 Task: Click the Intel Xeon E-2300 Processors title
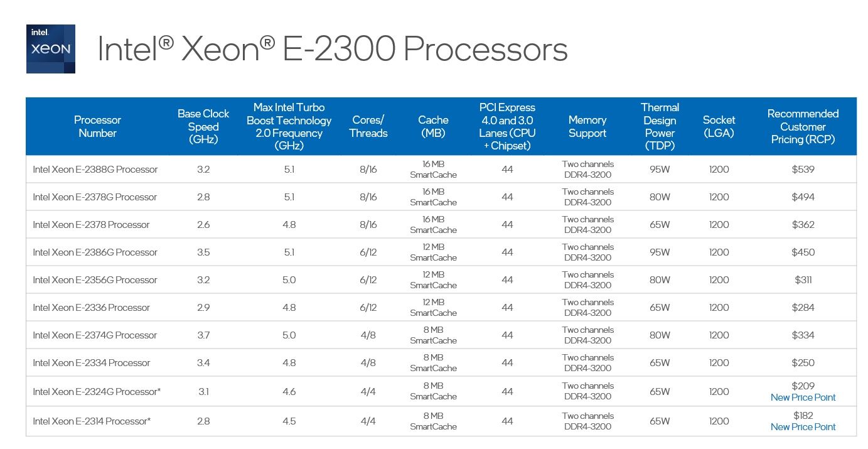click(332, 49)
